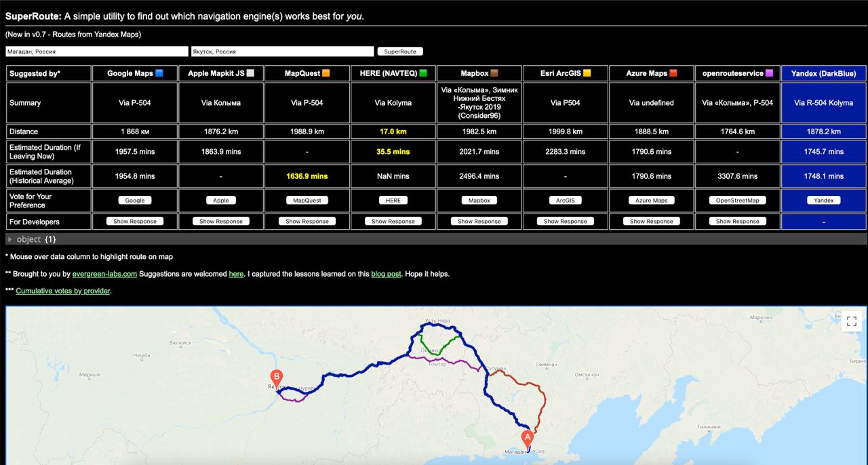Vote for OpenStreetMap engine
This screenshot has height=465, width=868.
click(737, 201)
